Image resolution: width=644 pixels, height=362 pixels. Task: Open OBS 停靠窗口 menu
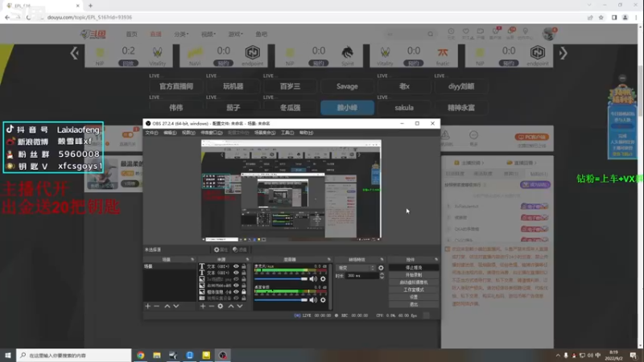point(212,133)
